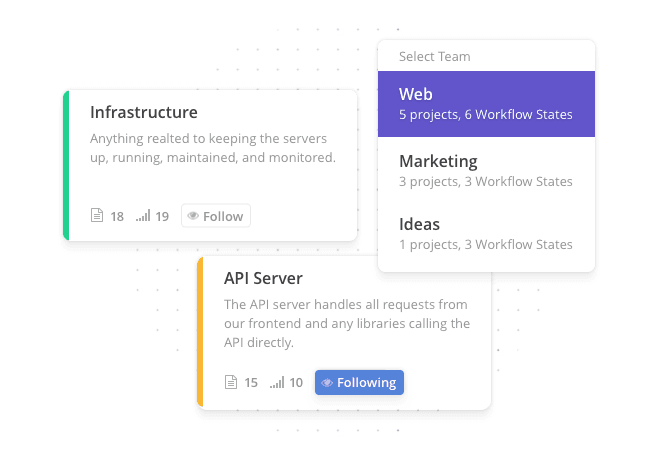Click the document icon on the Infrastructure card
The height and width of the screenshot is (454, 649).
pos(97,216)
